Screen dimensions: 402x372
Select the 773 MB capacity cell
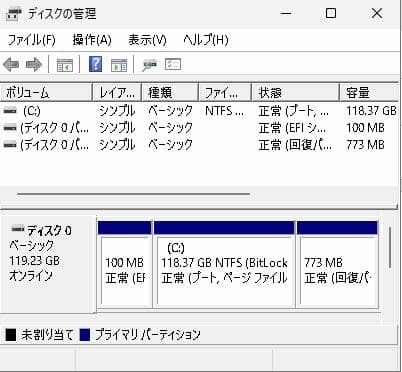(x=365, y=145)
